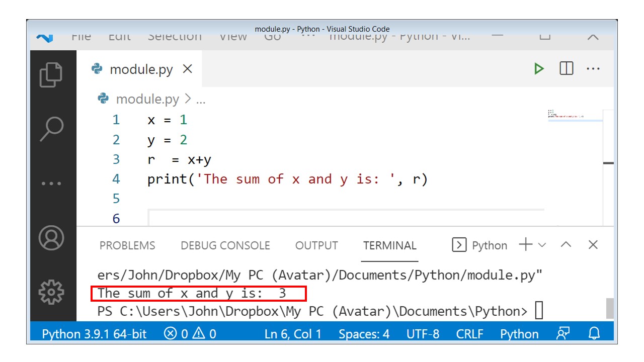
Task: Click the terminal panel vertical scrollbar
Action: [x=610, y=308]
